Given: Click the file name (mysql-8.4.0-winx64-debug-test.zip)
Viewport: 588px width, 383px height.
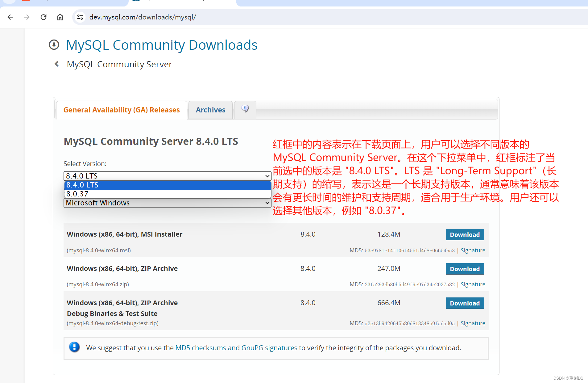Looking at the screenshot, I should click(x=113, y=323).
